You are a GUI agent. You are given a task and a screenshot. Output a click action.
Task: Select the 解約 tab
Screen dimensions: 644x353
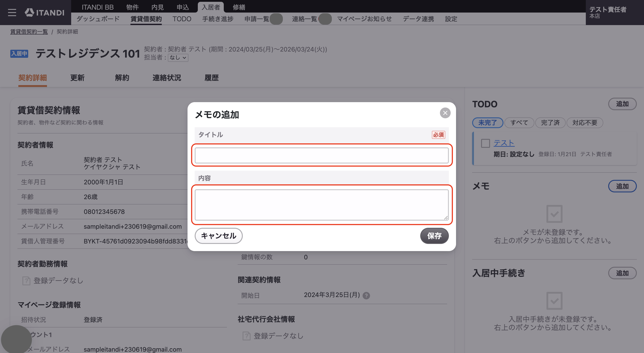(122, 78)
